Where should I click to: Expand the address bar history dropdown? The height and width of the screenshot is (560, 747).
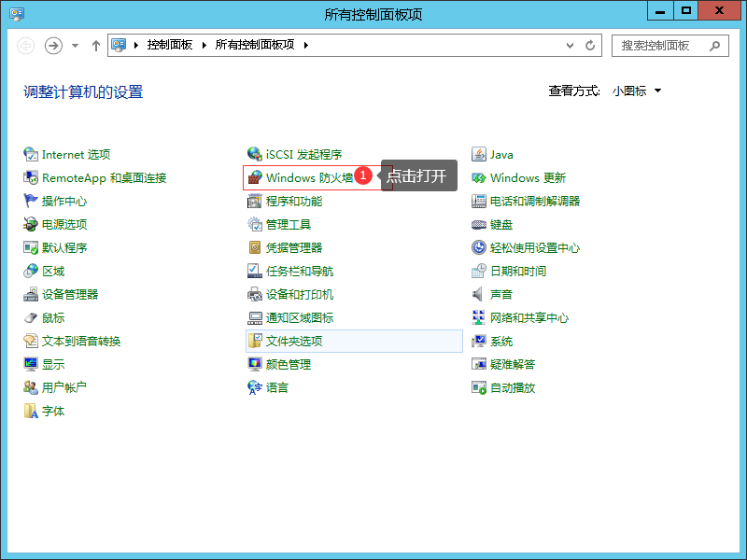pyautogui.click(x=571, y=45)
